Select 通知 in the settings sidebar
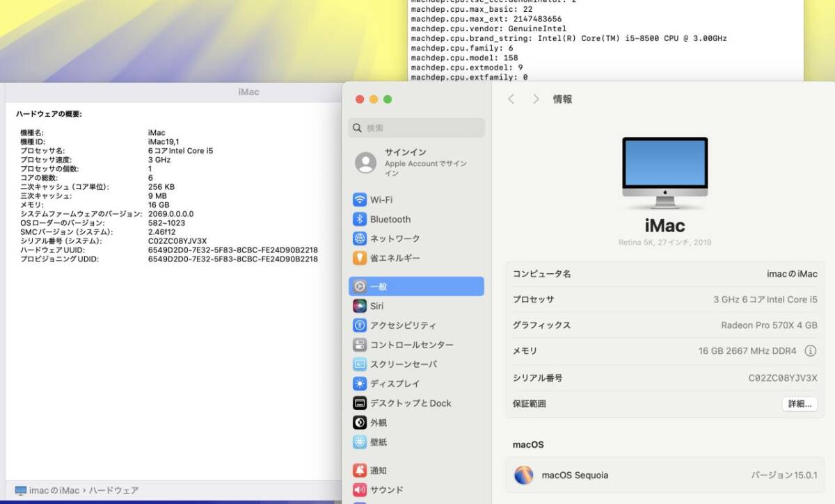The image size is (835, 504). click(416, 471)
